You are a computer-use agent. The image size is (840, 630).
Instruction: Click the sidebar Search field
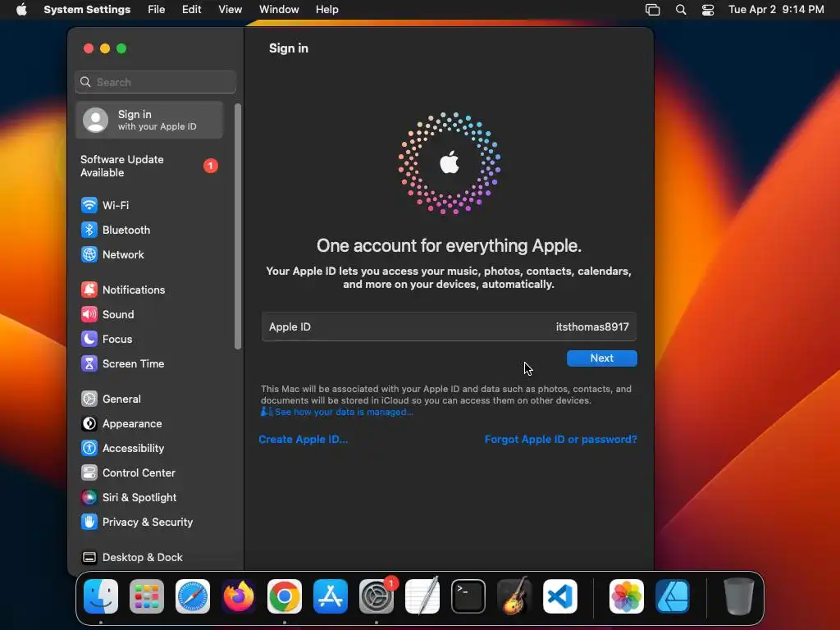pos(155,82)
